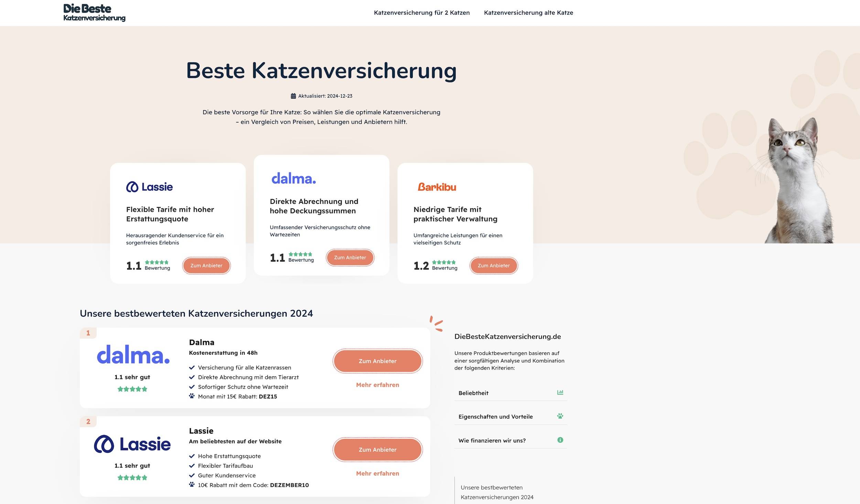860x504 pixels.
Task: Click DieBesteKatzenversicherung.de sidebar heading
Action: 507,337
